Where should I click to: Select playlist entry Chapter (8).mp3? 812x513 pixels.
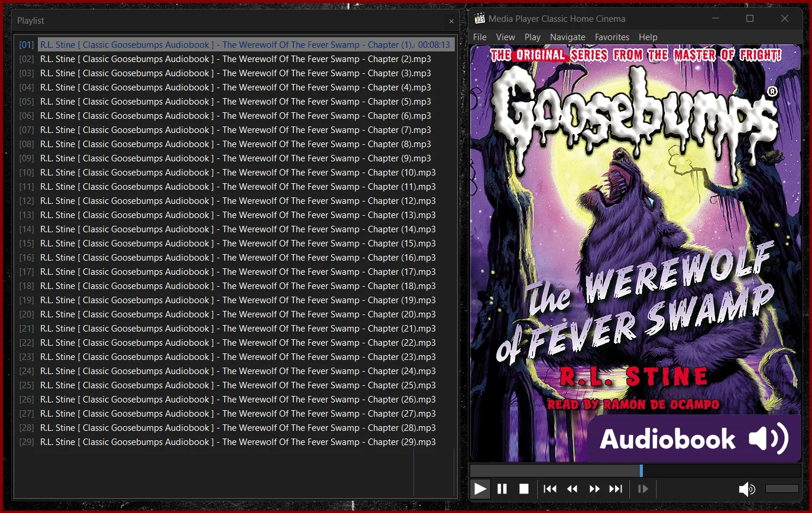click(235, 144)
